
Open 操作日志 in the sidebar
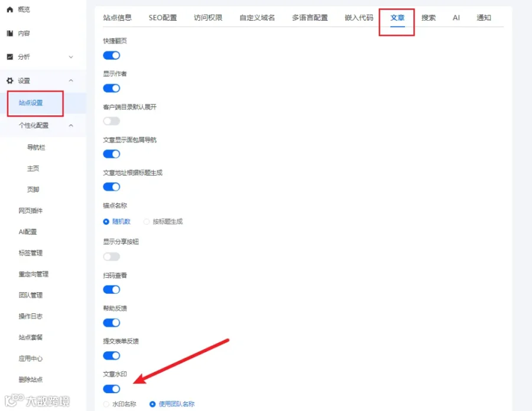(31, 316)
